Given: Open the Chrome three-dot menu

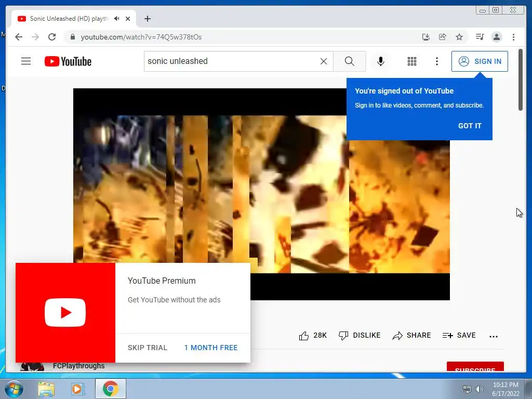Looking at the screenshot, I should coord(513,37).
